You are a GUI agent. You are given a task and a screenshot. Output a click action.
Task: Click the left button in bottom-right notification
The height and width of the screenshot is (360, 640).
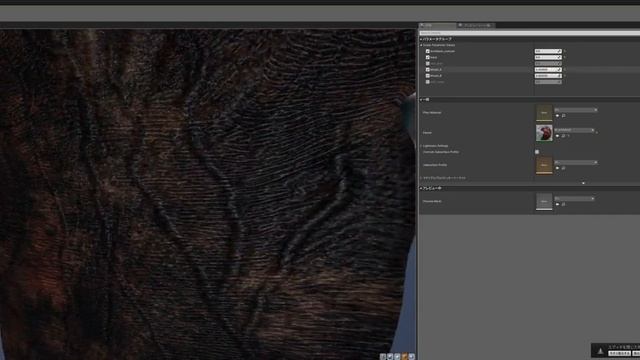pos(620,353)
